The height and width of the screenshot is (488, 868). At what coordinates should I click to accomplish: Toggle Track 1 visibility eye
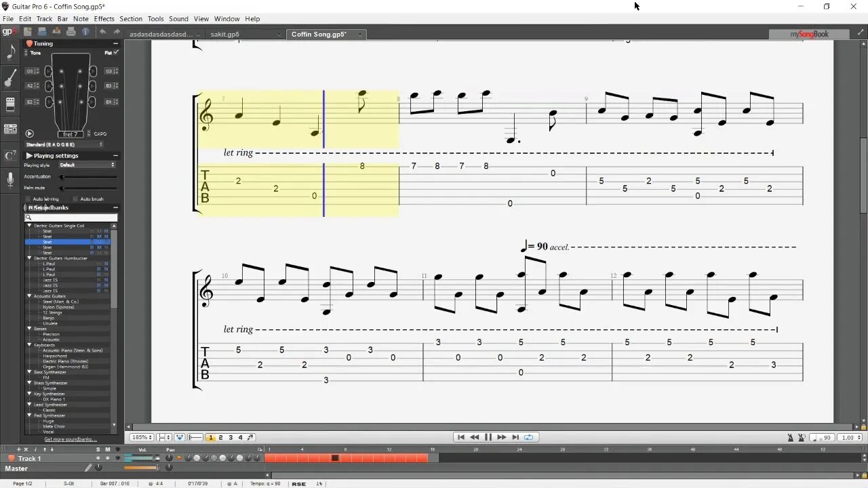(118, 458)
